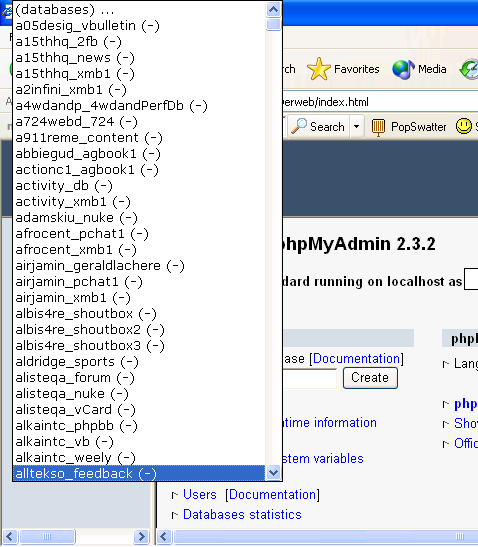The width and height of the screenshot is (478, 547).
Task: Open the Media globe icon
Action: click(403, 69)
